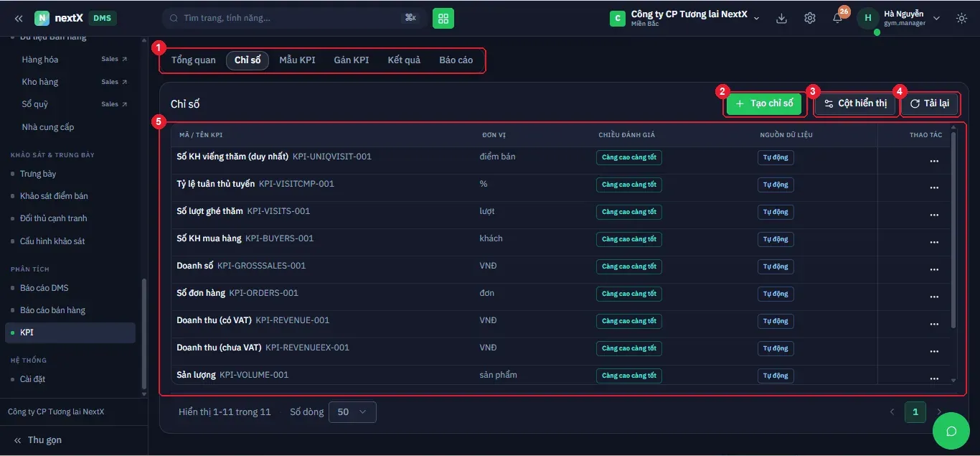Open row actions for Số KH viếng thăm
Image resolution: width=980 pixels, height=456 pixels.
934,161
